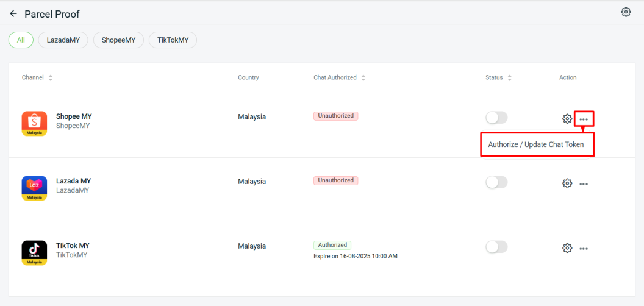Open settings gear for TikTok MY row
Image resolution: width=644 pixels, height=306 pixels.
pos(567,248)
